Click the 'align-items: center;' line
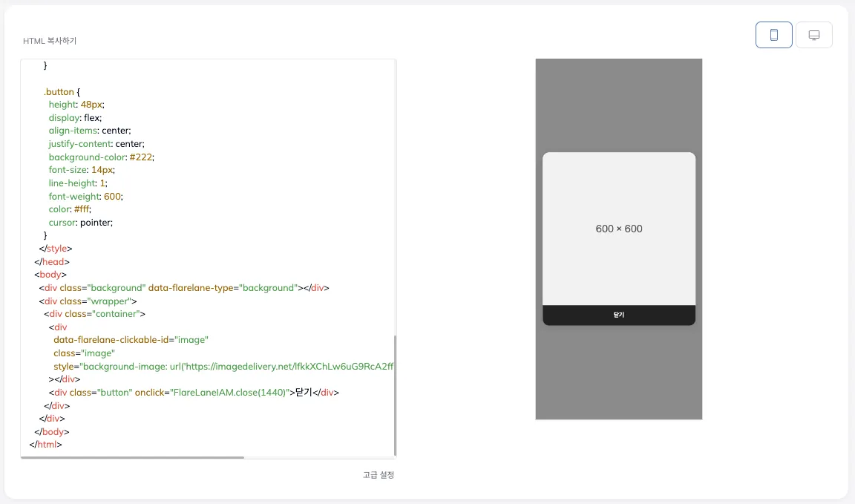Viewport: 855px width, 504px height. pyautogui.click(x=90, y=131)
